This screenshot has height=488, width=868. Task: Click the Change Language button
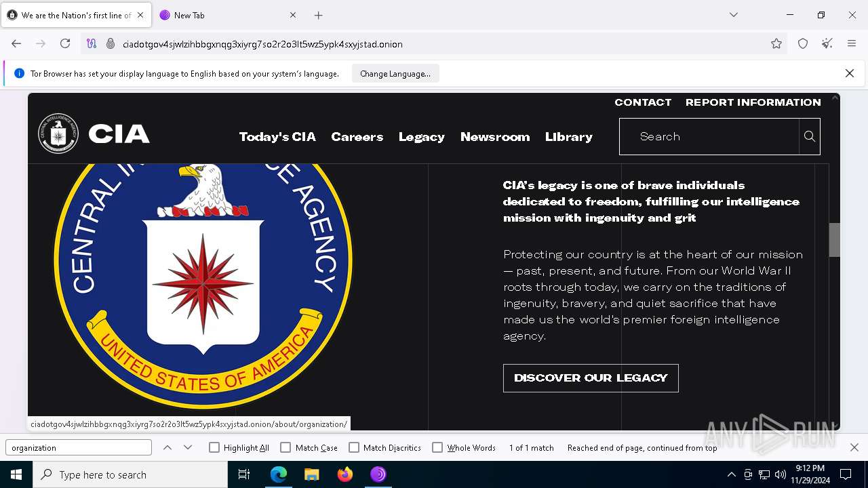point(395,73)
